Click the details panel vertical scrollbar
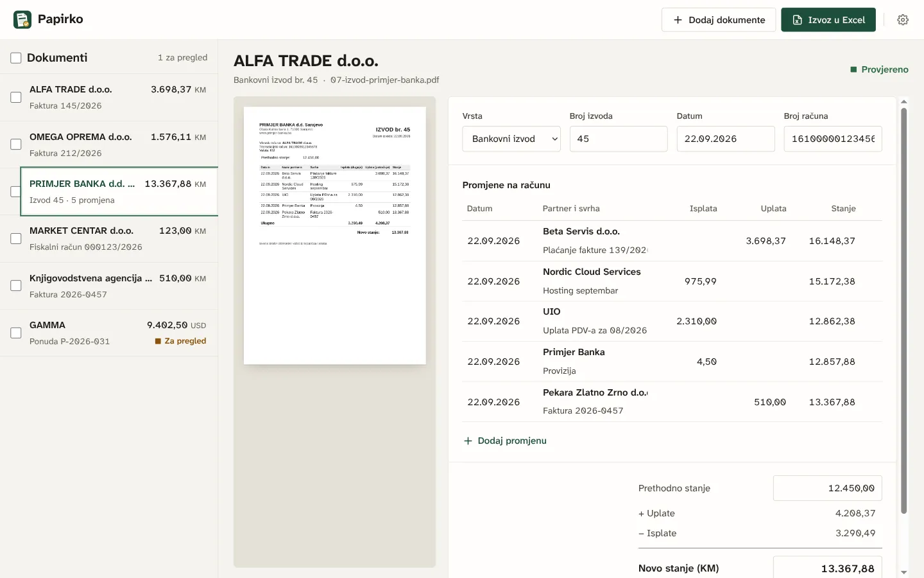The width and height of the screenshot is (924, 578). click(904, 311)
